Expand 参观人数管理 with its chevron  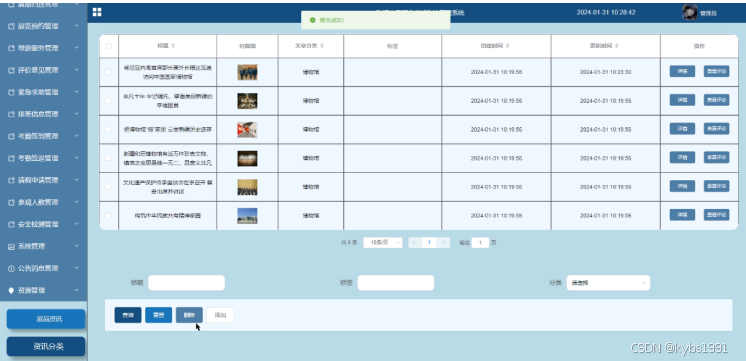click(x=77, y=202)
